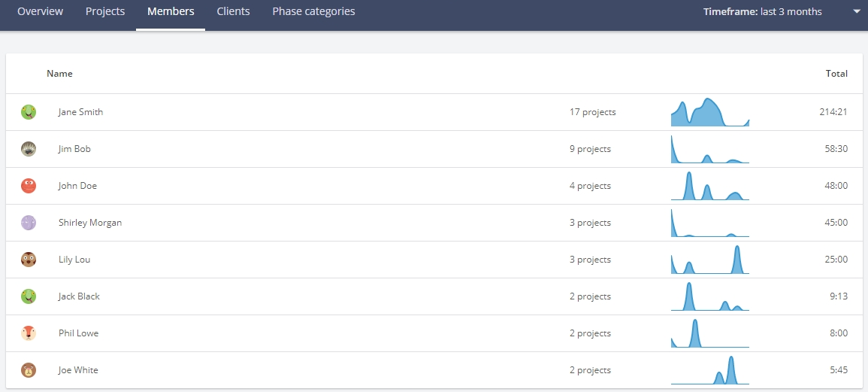The width and height of the screenshot is (868, 392).
Task: Click Lily Lou's brown owl avatar
Action: tap(29, 260)
